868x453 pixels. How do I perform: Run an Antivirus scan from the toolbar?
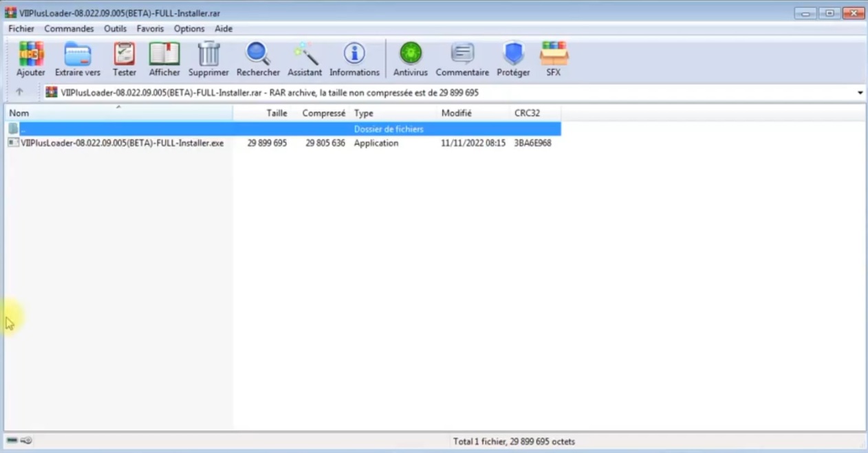[410, 58]
